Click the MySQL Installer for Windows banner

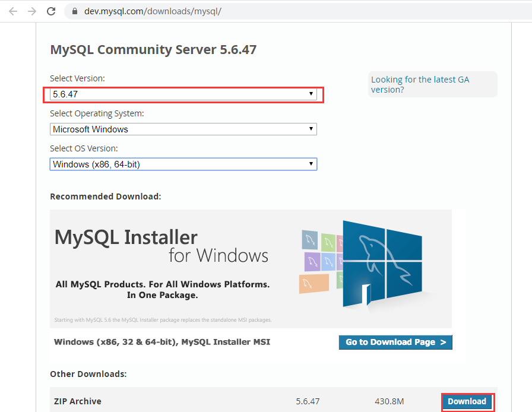tap(251, 269)
